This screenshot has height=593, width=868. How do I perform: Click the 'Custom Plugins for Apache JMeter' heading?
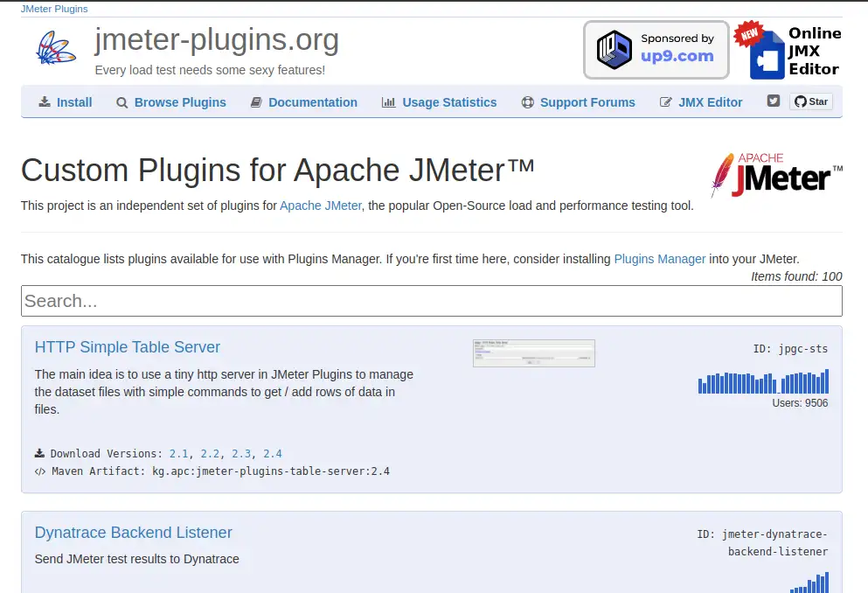[x=277, y=170]
